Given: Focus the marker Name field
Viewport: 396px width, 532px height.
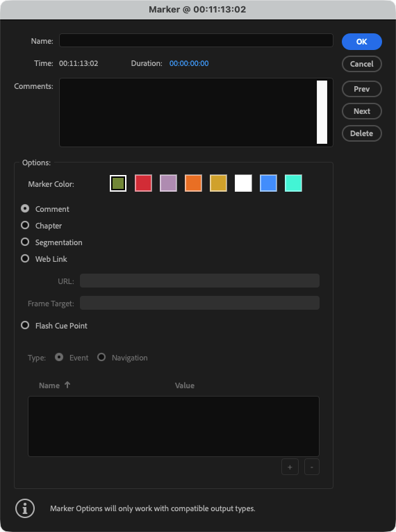Looking at the screenshot, I should coord(196,40).
